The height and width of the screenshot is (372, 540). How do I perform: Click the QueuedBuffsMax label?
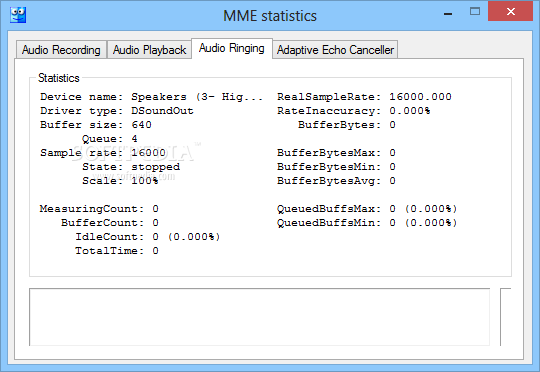click(x=329, y=209)
